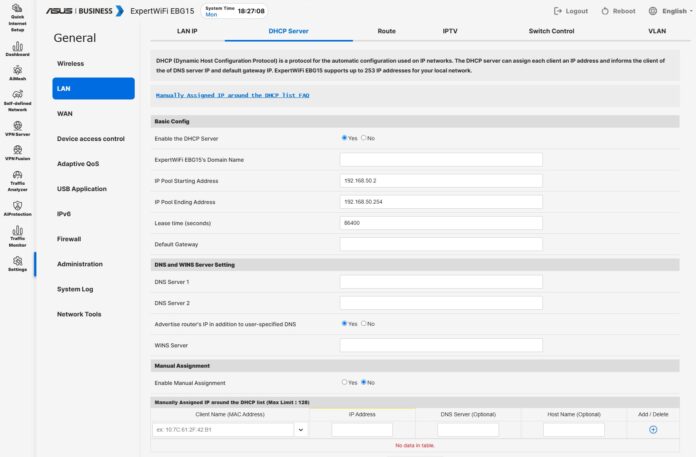Go to the Dashboard icon

(x=17, y=47)
